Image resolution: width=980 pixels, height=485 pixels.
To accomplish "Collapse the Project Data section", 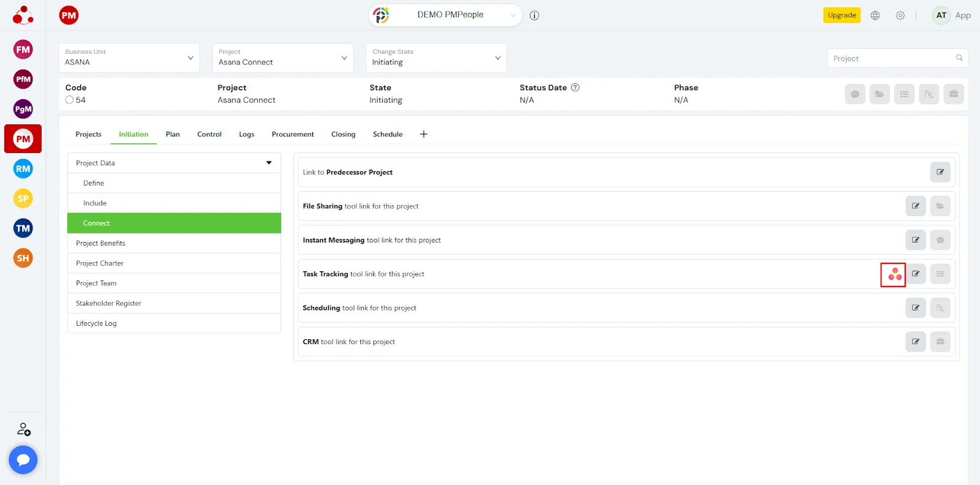I will pyautogui.click(x=268, y=163).
